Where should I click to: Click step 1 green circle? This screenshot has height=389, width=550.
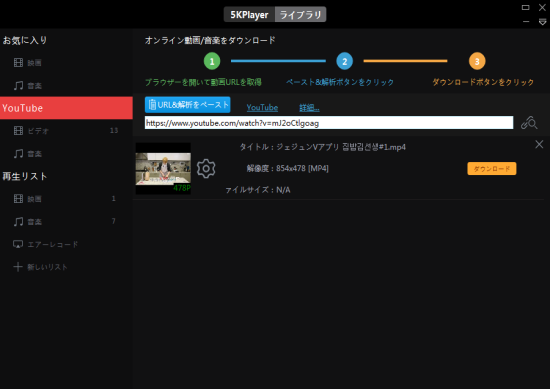tap(212, 61)
